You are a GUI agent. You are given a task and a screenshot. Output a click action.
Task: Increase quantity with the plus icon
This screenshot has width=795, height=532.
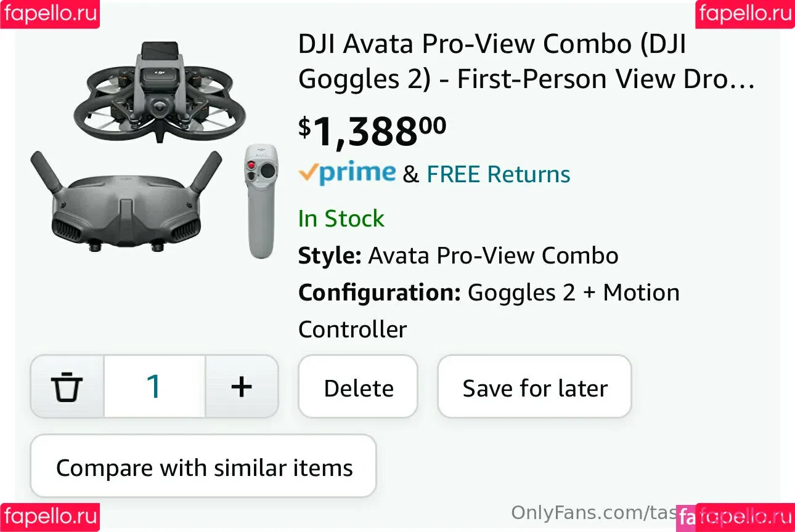tap(242, 387)
